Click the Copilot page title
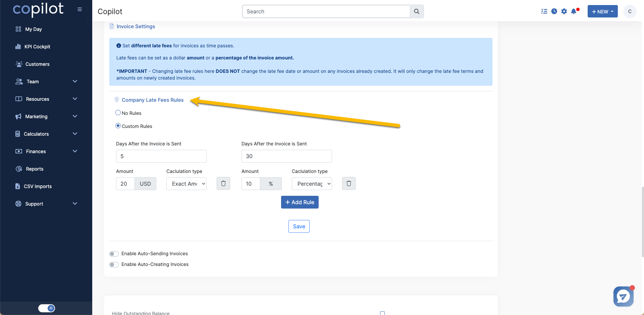 coord(110,11)
